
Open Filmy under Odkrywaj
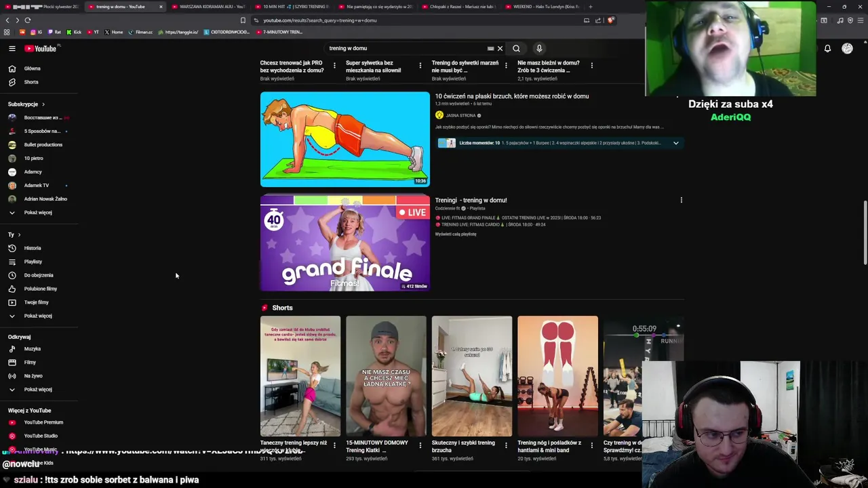30,363
